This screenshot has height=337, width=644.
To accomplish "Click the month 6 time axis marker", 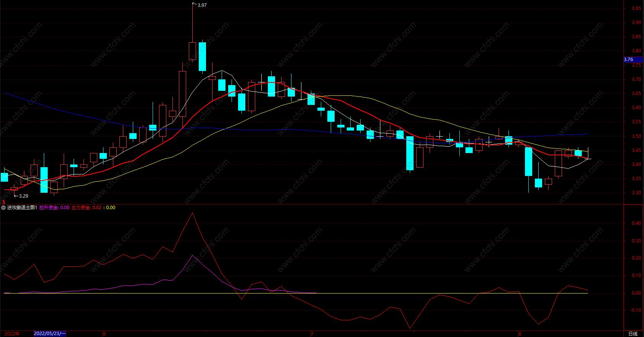I will pyautogui.click(x=105, y=334).
